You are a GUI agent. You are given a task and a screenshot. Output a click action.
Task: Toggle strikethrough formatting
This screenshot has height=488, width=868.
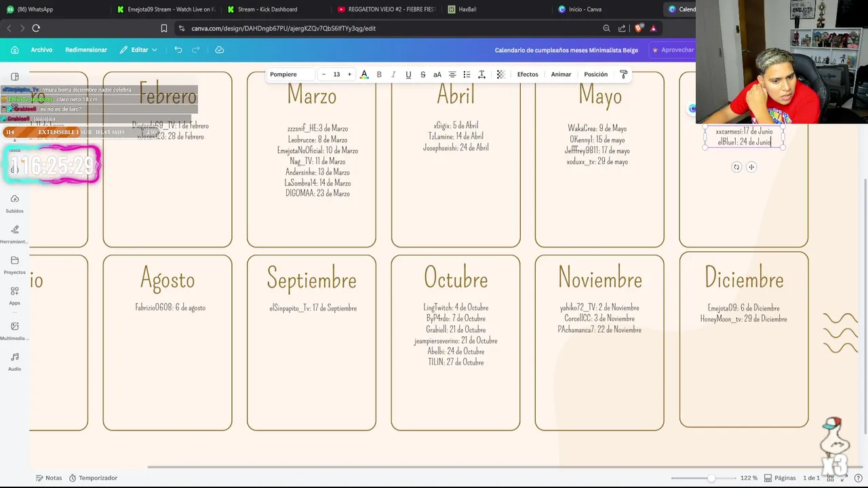[x=422, y=75]
